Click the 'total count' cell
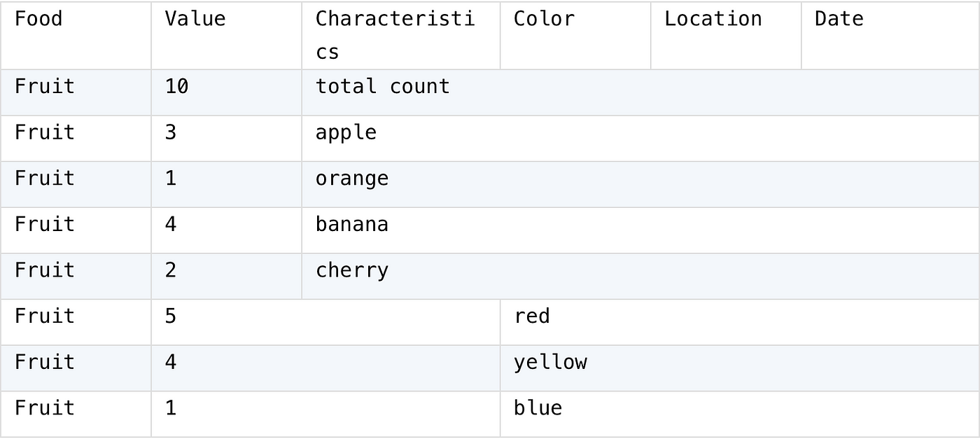Viewport: 980px width, 439px height. pos(640,92)
